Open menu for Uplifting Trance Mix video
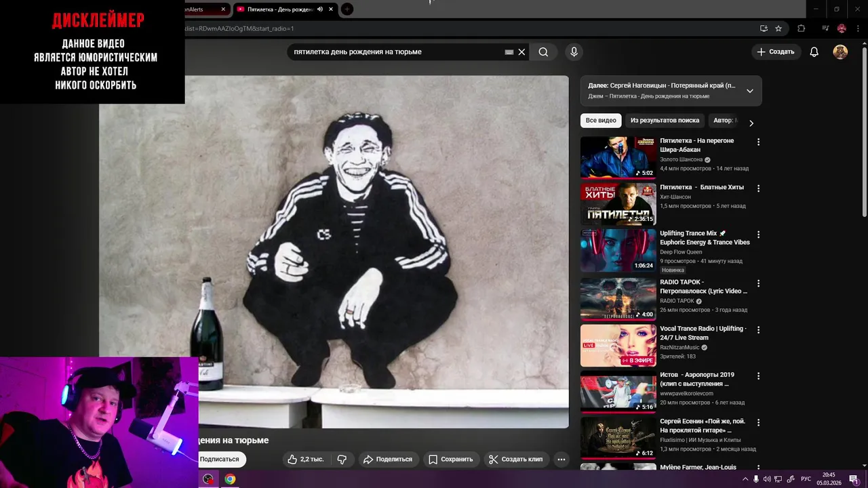 [x=758, y=235]
